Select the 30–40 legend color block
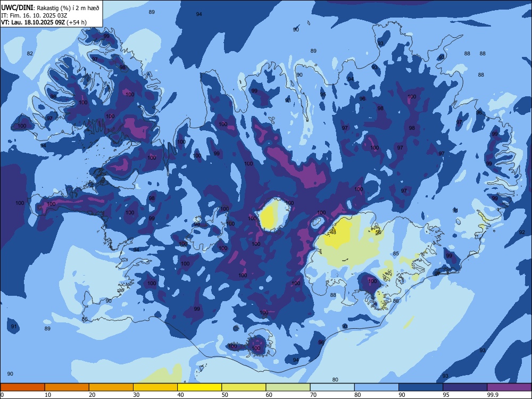The image size is (532, 399). point(155,387)
